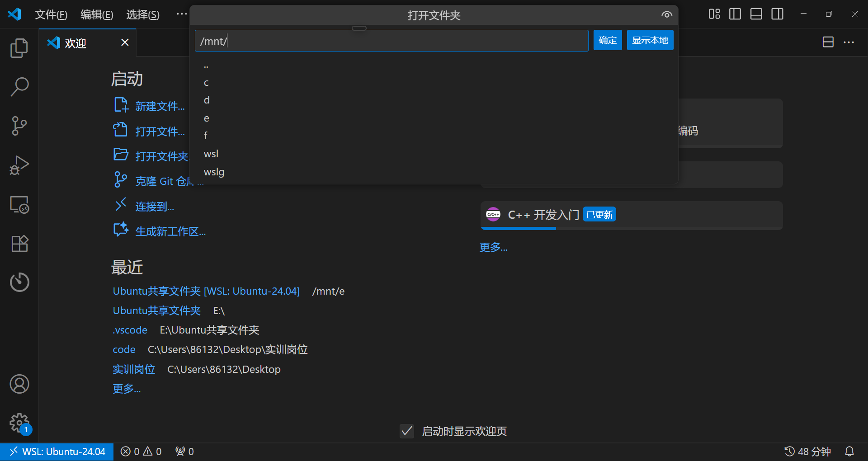The image size is (868, 461).
Task: Select the 'f' folder entry
Action: click(434, 136)
